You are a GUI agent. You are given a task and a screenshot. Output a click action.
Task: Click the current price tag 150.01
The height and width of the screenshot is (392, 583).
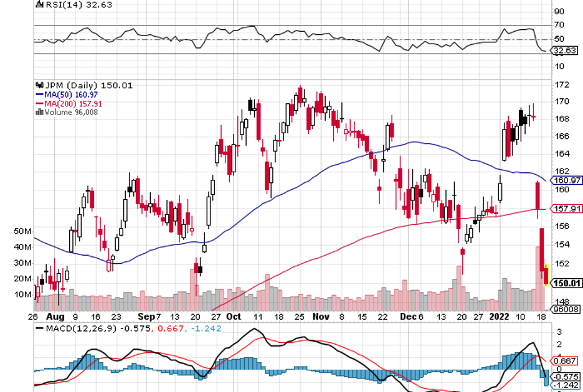coord(566,282)
